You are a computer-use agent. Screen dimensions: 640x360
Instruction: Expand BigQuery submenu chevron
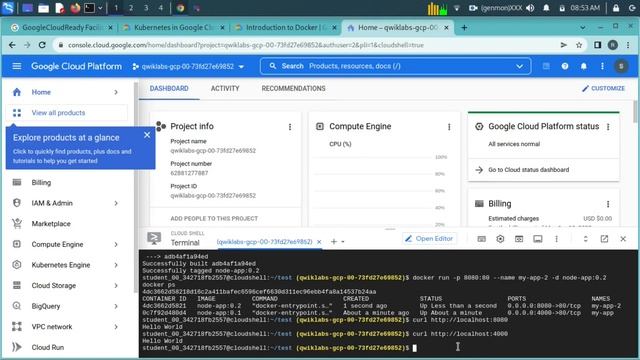click(116, 307)
